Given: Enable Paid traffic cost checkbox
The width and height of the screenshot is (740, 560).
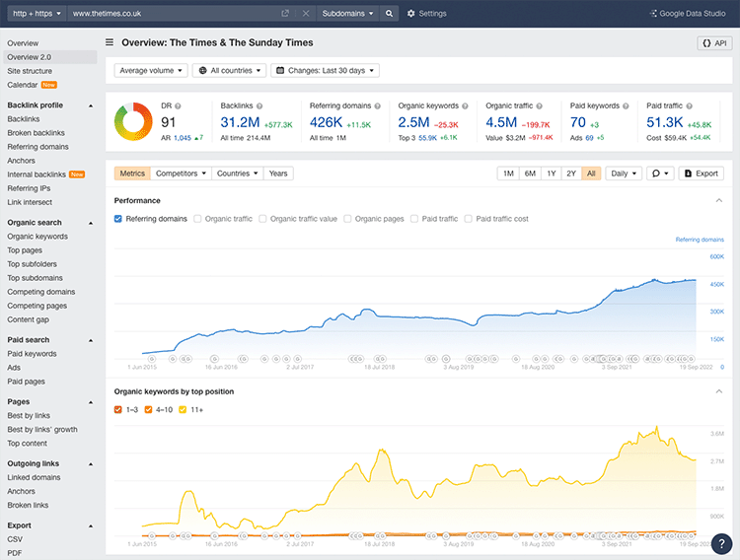Looking at the screenshot, I should point(468,219).
